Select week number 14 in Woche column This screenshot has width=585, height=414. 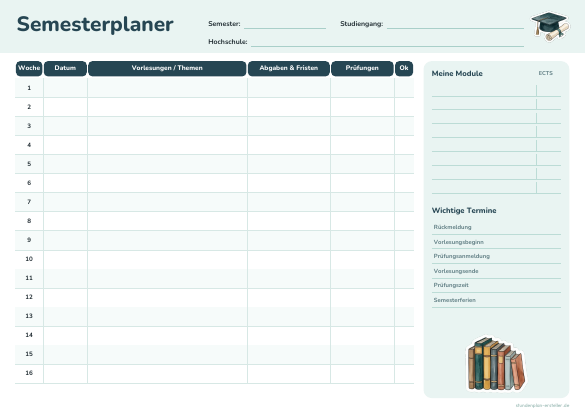click(29, 335)
